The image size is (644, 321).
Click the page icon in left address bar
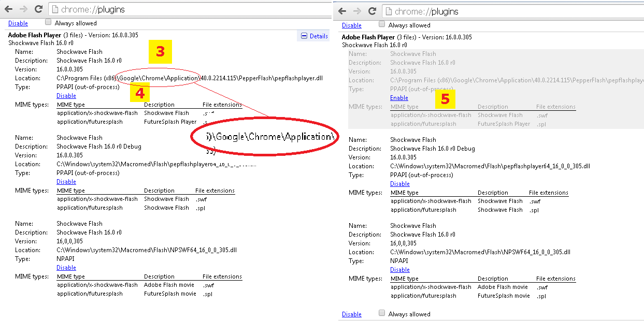(55, 9)
